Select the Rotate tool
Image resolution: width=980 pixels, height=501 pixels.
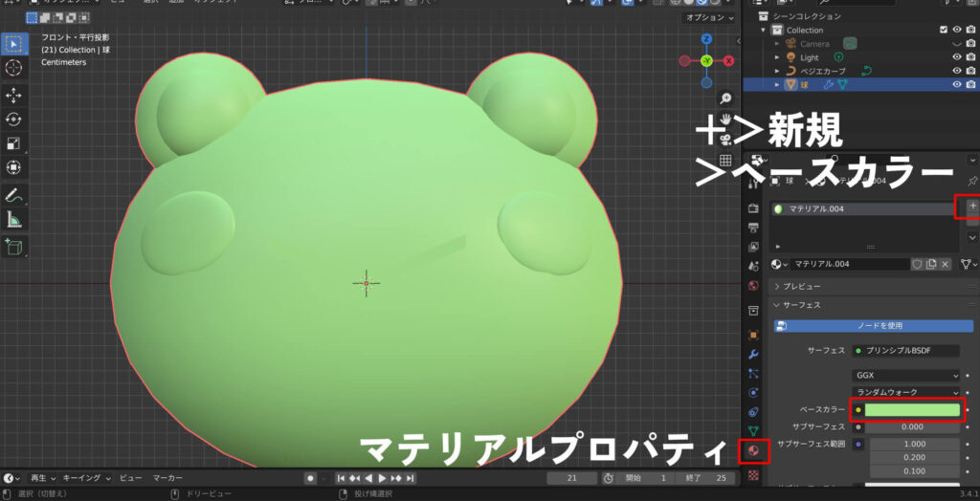pyautogui.click(x=14, y=120)
